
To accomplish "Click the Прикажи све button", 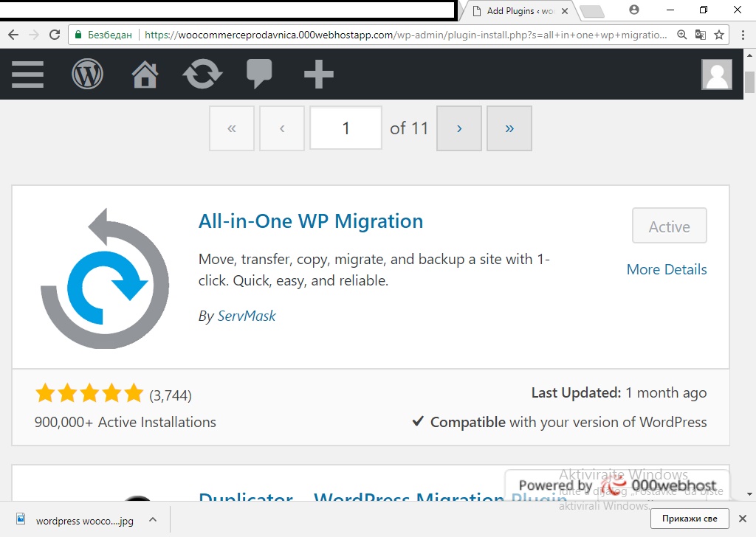I will (690, 519).
